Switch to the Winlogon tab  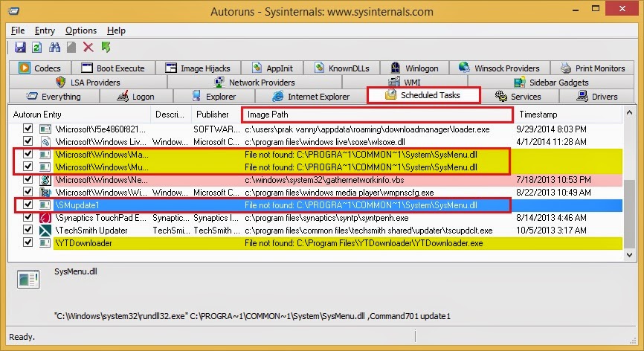point(414,68)
